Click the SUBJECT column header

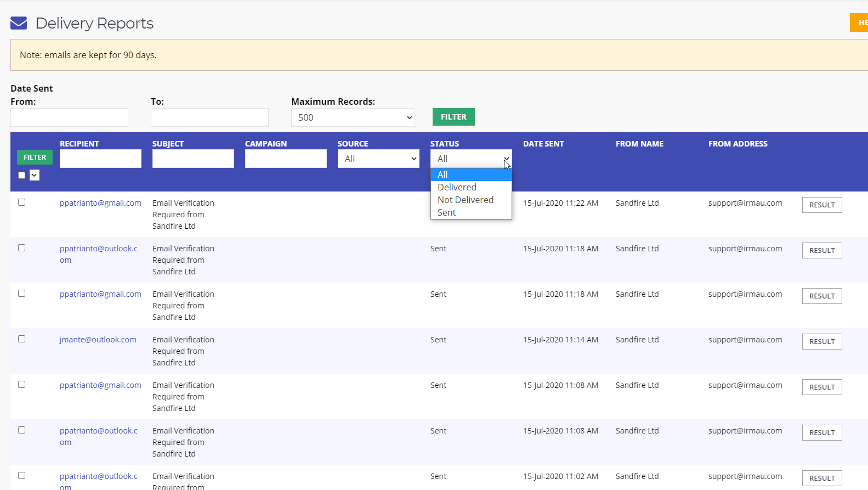[168, 144]
